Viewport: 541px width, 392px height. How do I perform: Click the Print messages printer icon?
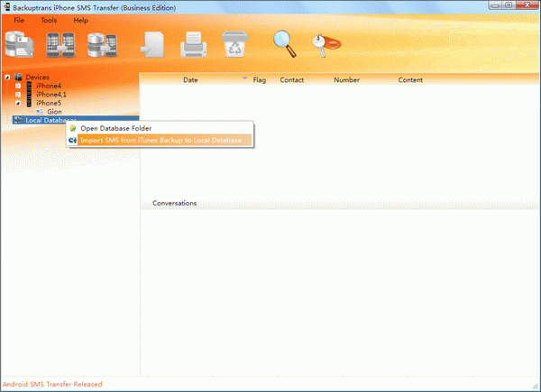[x=194, y=44]
